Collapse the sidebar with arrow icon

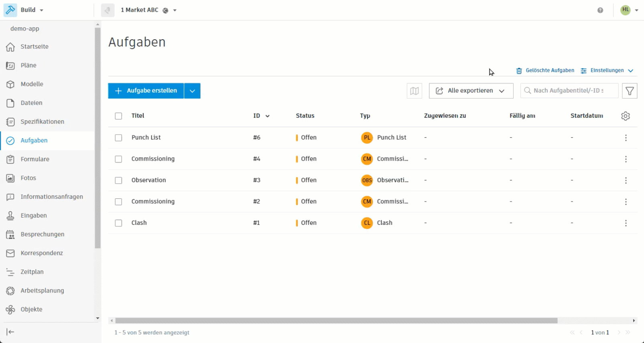pos(10,332)
